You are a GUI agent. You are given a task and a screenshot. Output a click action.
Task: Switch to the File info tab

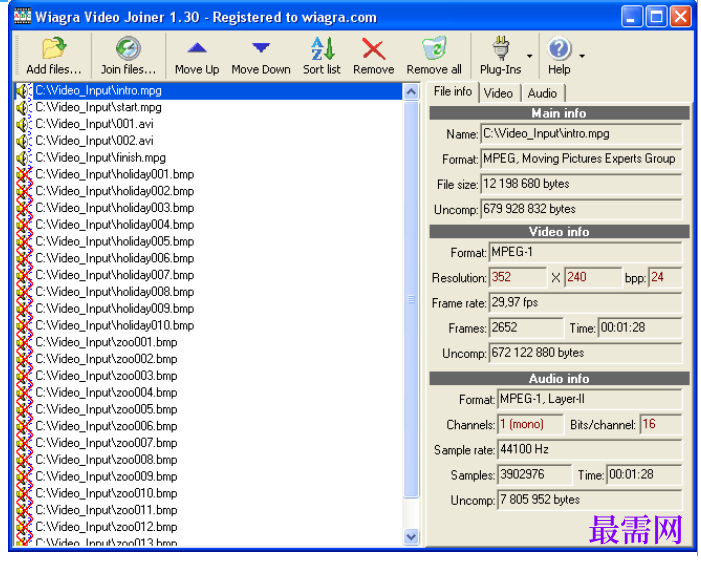(452, 92)
